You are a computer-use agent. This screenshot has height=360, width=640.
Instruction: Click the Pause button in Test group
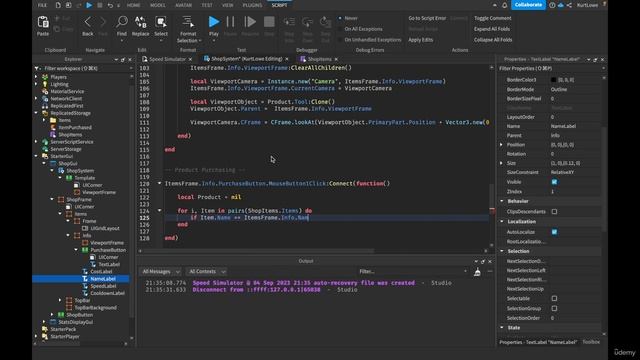pos(231,22)
